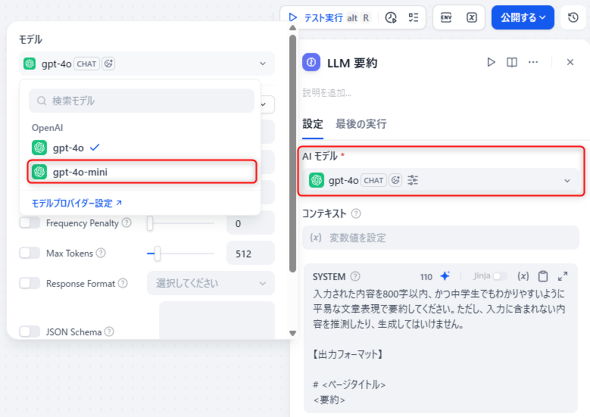Click the コンテキスト 変数値を設定 field

441,237
